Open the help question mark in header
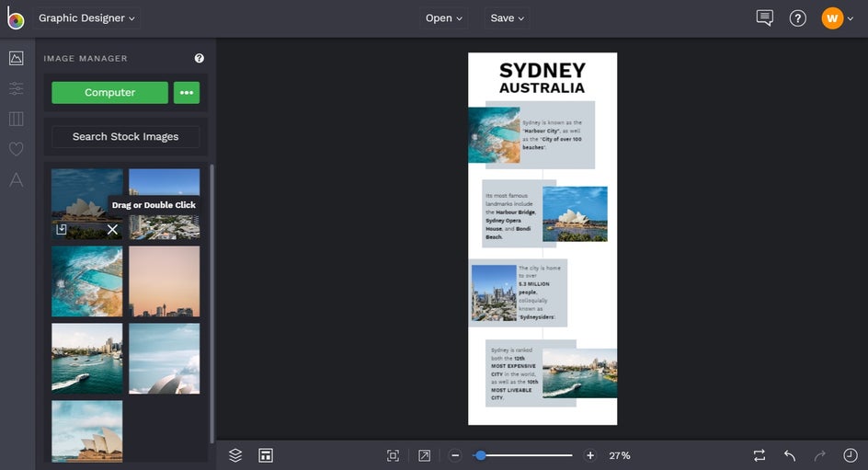Viewport: 868px width, 470px height. coord(797,18)
